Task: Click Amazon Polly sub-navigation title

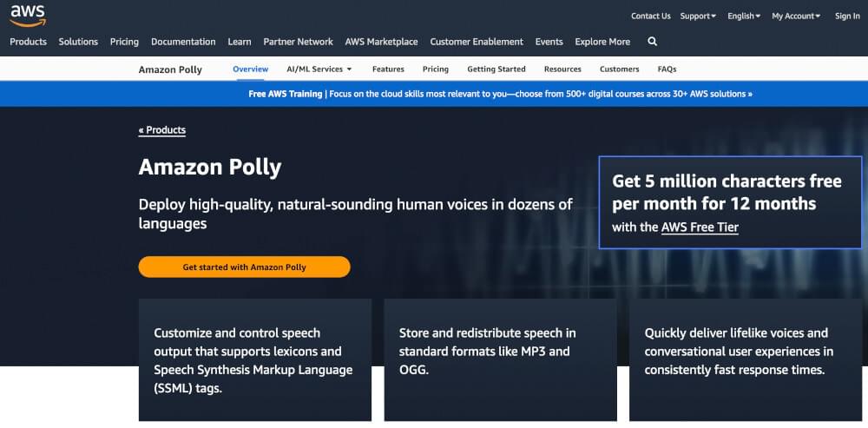Action: [170, 69]
